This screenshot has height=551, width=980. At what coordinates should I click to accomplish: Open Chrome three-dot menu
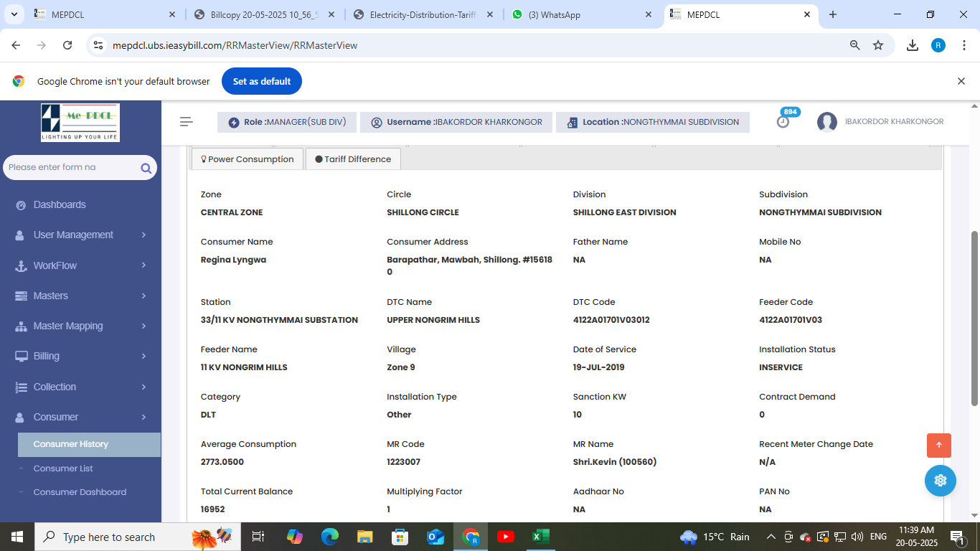963,45
